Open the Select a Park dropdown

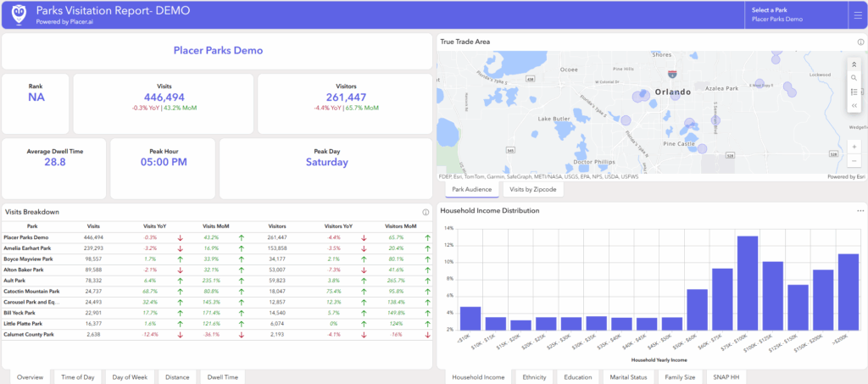click(796, 15)
